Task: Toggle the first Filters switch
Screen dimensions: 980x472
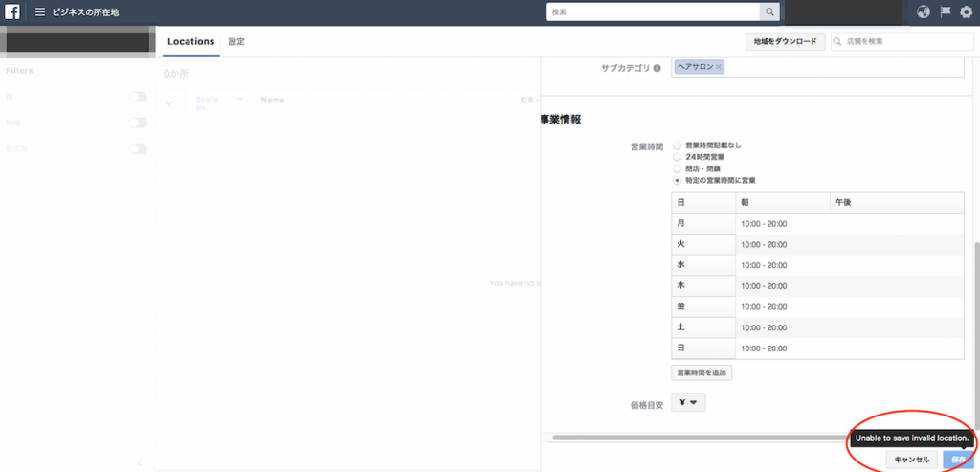Action: (138, 97)
